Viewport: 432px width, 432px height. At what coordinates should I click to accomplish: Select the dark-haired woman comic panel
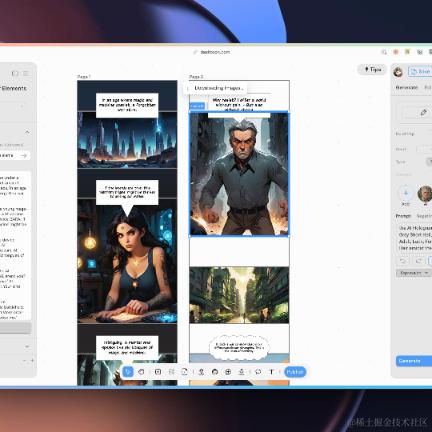point(127,262)
